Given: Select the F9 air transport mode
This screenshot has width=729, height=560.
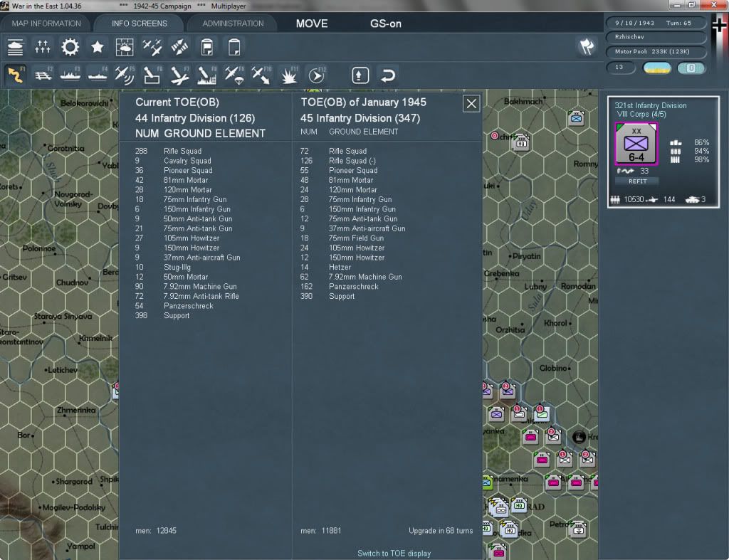Looking at the screenshot, I should pos(234,75).
